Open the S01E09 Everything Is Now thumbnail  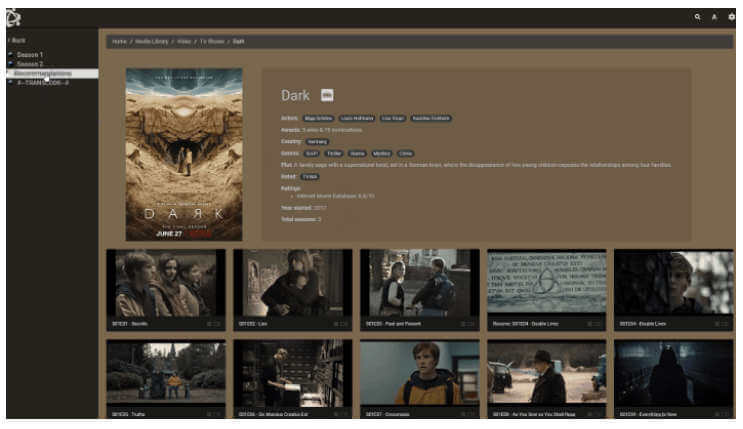tap(674, 374)
